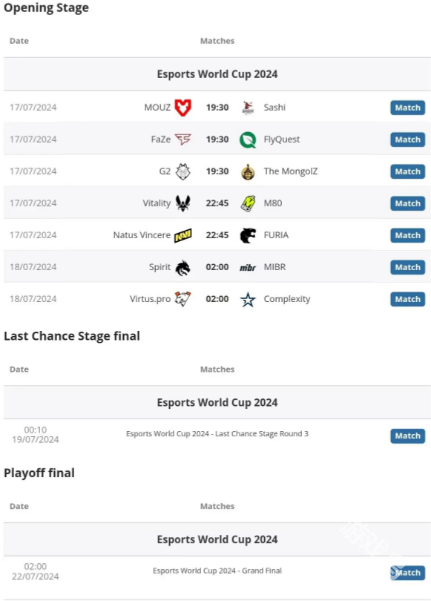Open Match button for Spirit vs MIBR

point(408,267)
